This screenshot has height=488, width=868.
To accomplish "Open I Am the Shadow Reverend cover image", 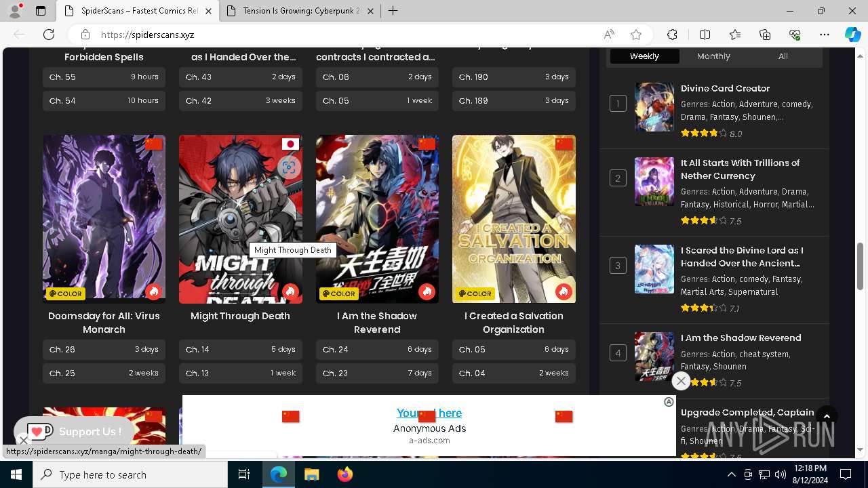I will 377,218.
